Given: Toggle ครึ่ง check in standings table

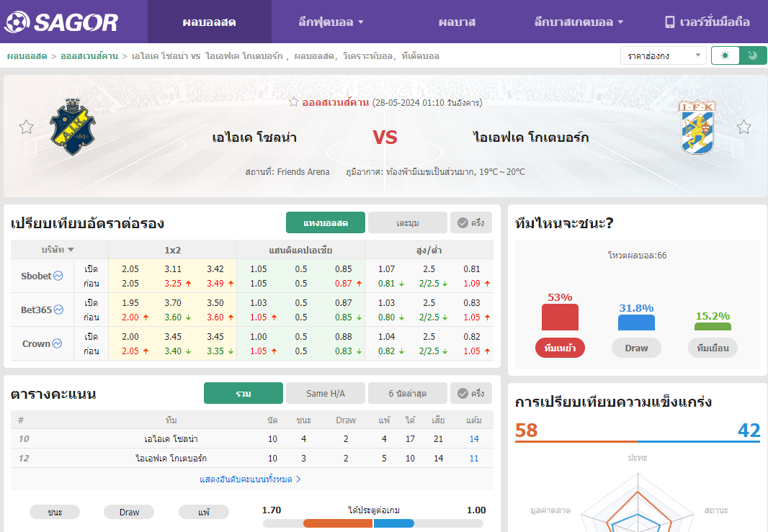Looking at the screenshot, I should (x=471, y=394).
